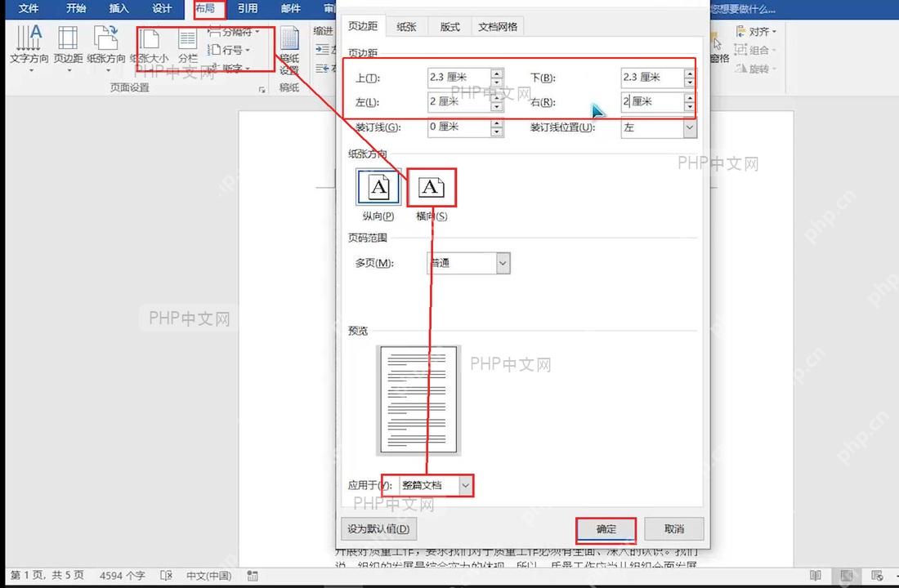Open the 开始 ribbon tab

(x=76, y=8)
